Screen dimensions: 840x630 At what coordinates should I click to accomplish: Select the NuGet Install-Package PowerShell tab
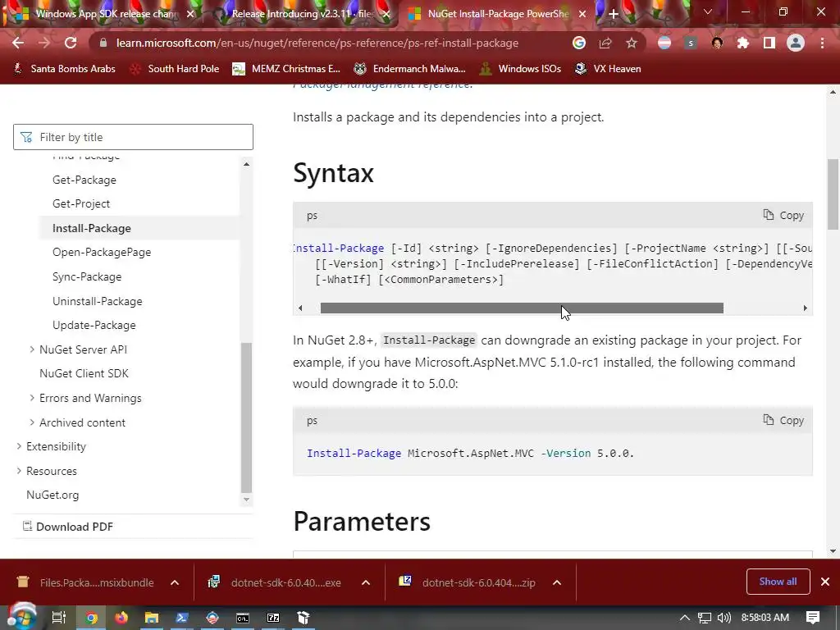498,14
